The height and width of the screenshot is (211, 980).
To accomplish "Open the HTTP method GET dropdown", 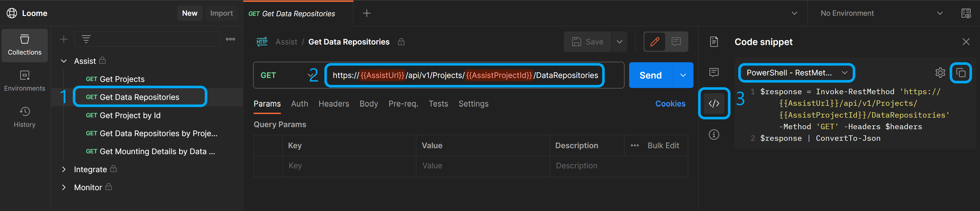I will point(287,75).
